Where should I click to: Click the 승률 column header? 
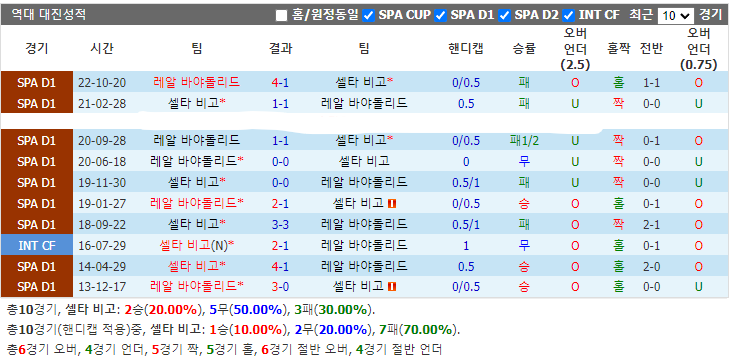524,48
